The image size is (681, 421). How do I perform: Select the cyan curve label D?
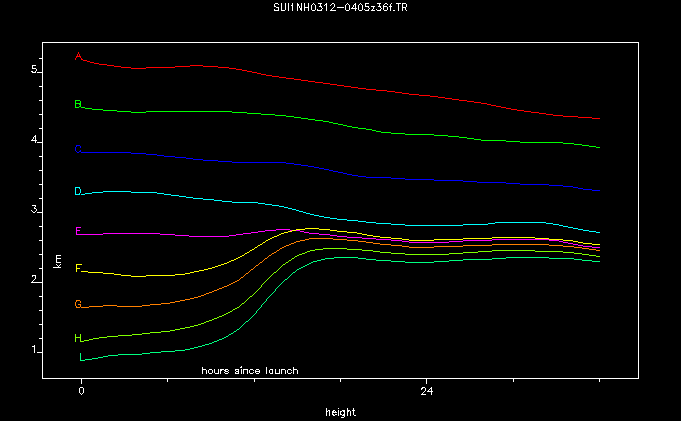78,191
